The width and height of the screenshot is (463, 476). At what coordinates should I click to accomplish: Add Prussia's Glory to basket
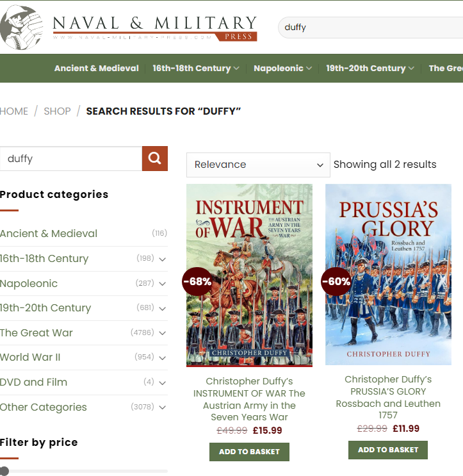pos(388,450)
